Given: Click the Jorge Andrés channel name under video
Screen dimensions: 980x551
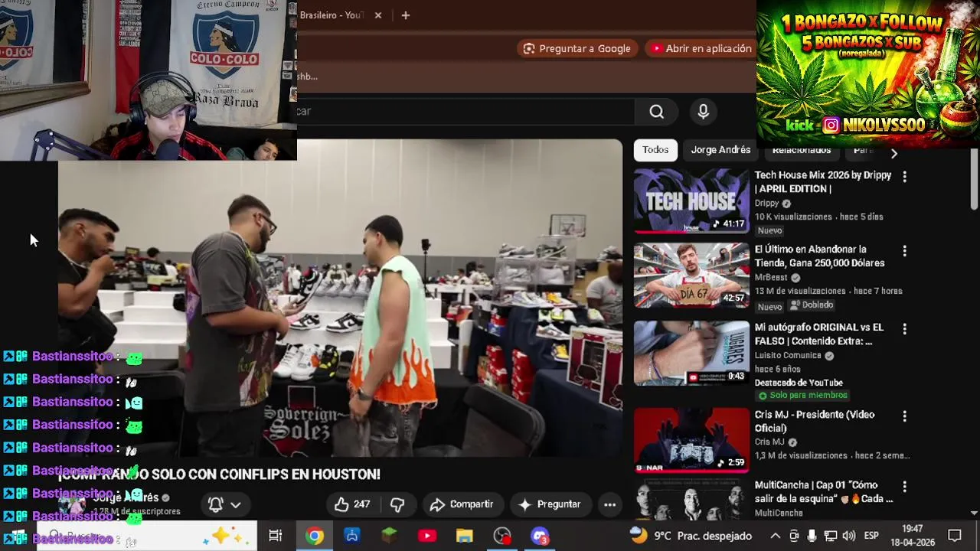Looking at the screenshot, I should 126,498.
